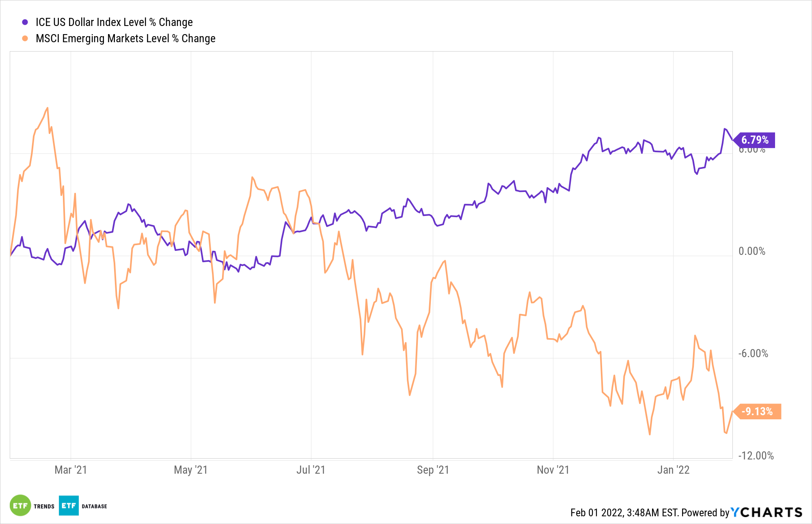Image resolution: width=812 pixels, height=524 pixels.
Task: Click the May '21 x-axis label
Action: (190, 470)
